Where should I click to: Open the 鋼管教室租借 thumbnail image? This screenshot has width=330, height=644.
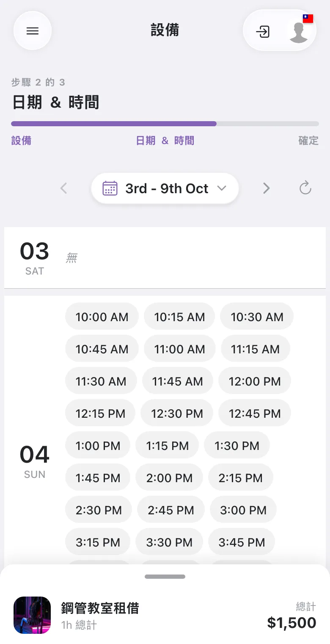(32, 615)
